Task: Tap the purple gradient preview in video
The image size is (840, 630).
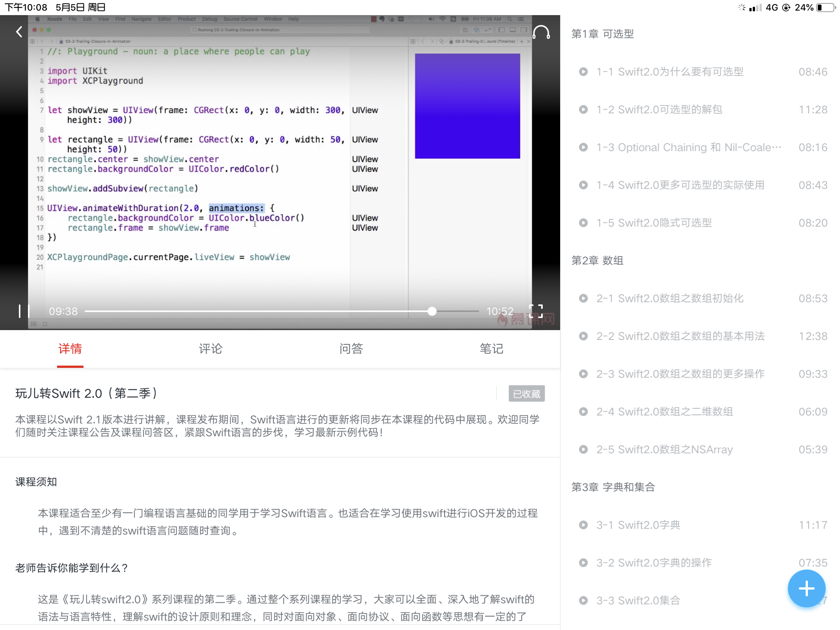Action: (467, 106)
